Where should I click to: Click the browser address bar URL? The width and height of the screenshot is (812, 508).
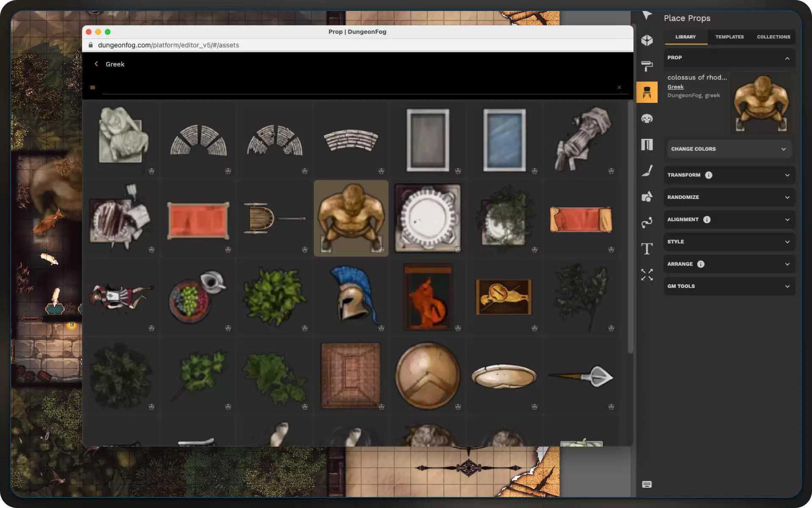point(168,45)
